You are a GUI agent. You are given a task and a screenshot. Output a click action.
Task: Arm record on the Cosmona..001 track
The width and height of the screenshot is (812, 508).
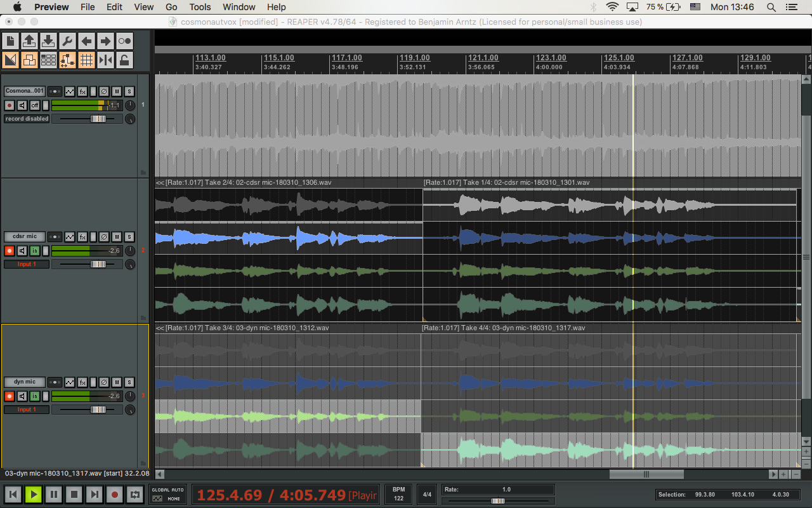point(10,105)
